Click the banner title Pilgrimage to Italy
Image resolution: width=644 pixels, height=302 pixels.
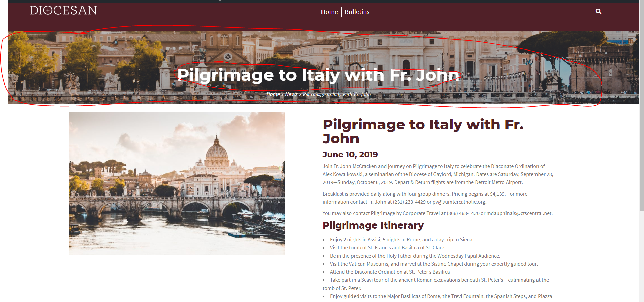(x=318, y=75)
